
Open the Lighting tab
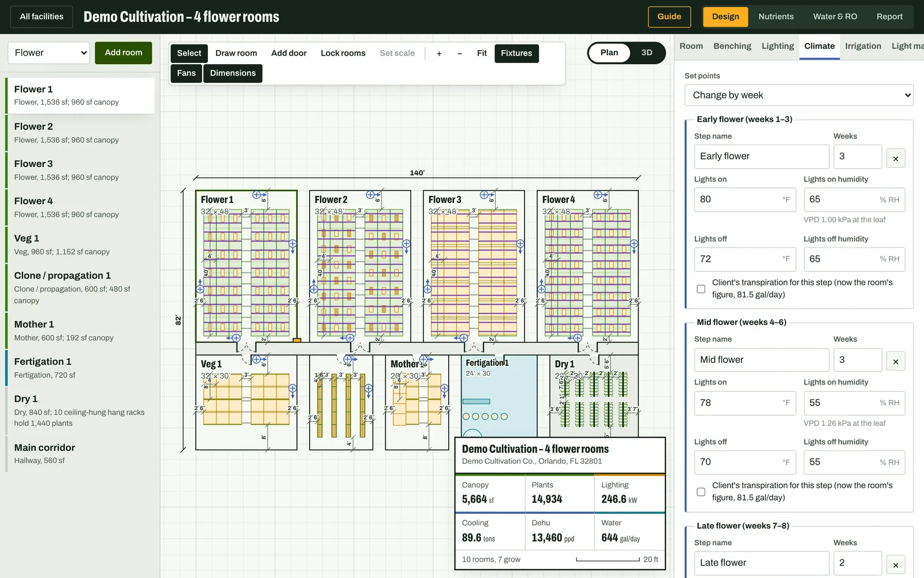(x=778, y=46)
